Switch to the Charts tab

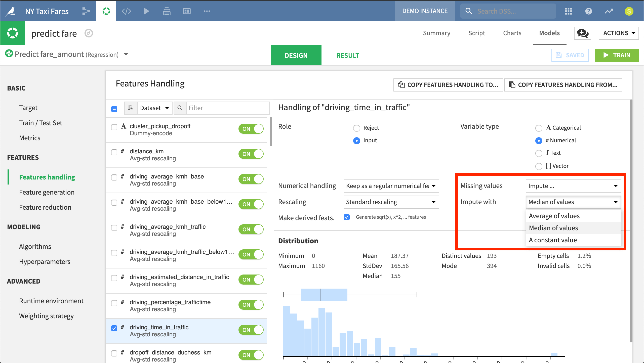[x=512, y=33]
